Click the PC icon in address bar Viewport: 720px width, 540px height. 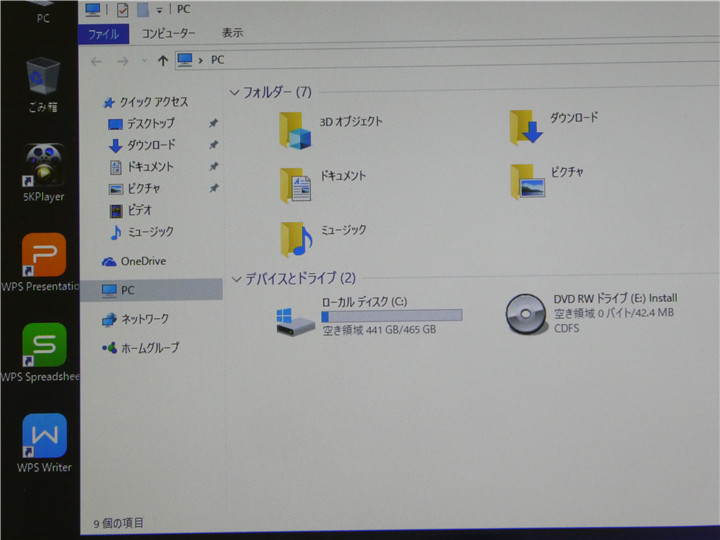185,60
